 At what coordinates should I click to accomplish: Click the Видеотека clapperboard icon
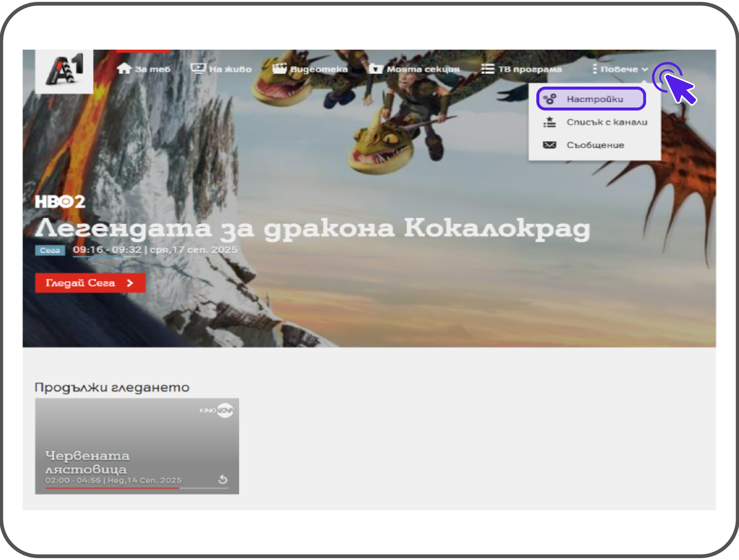click(279, 68)
